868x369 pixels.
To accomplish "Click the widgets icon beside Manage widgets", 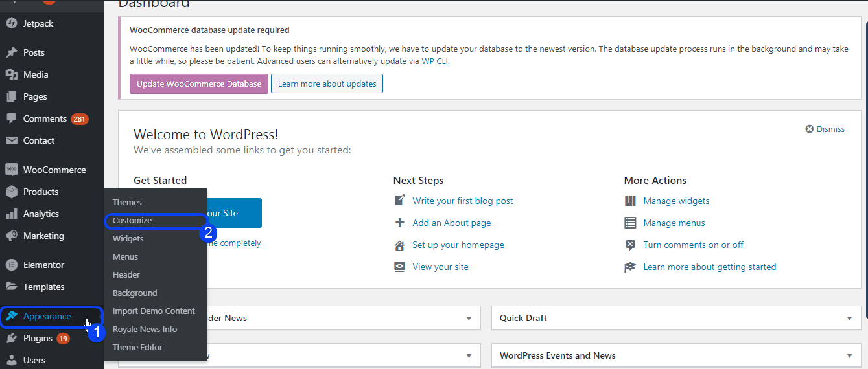I will 630,201.
